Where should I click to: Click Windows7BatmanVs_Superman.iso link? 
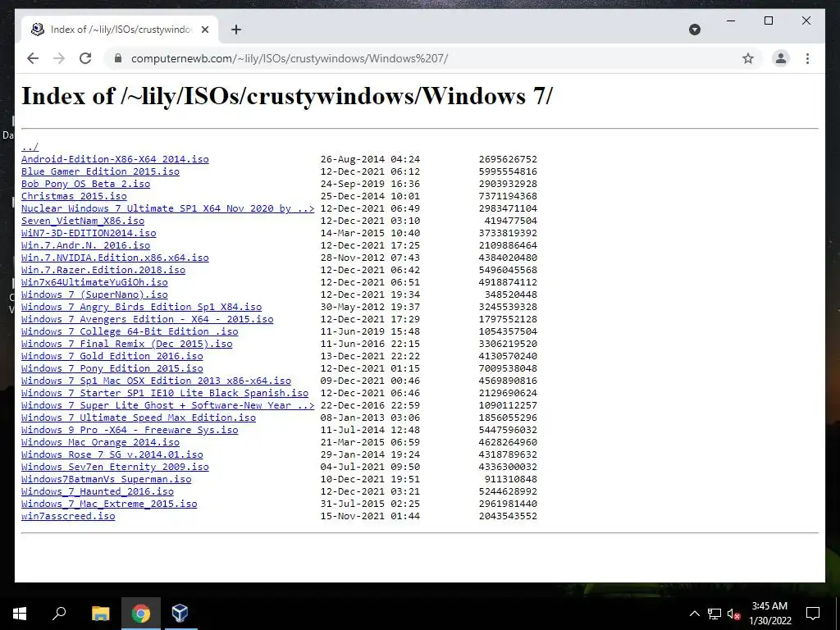click(x=106, y=479)
